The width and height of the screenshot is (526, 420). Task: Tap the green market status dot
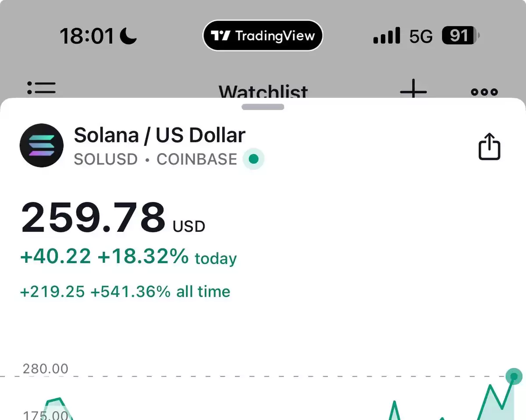click(253, 159)
